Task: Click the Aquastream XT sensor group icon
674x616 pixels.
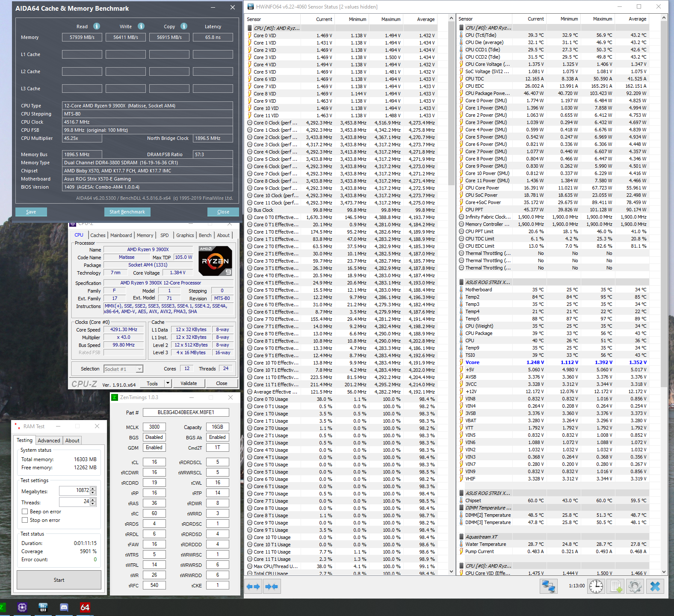Action: 461,537
